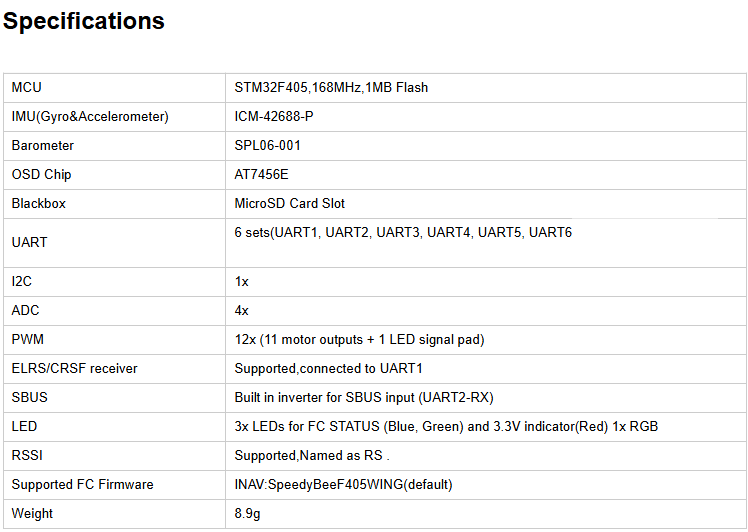This screenshot has width=748, height=532.
Task: Select the ICM-42688-P value text
Action: tap(274, 117)
